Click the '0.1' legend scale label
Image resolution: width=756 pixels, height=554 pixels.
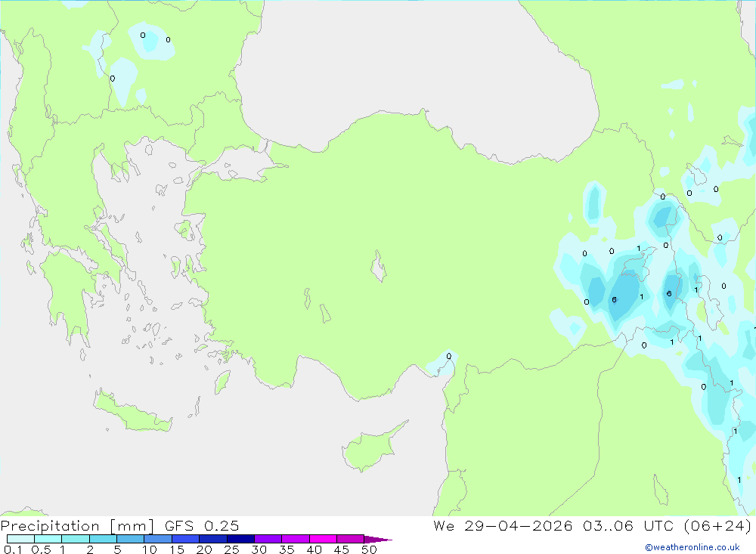click(x=13, y=549)
